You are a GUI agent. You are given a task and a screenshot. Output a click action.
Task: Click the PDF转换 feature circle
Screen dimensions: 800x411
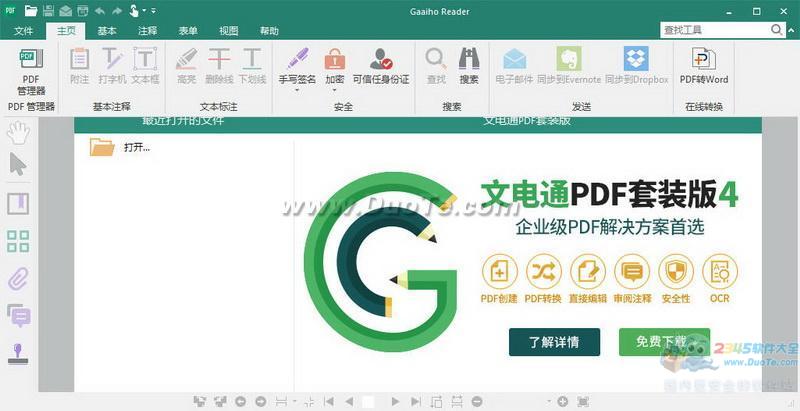543,272
